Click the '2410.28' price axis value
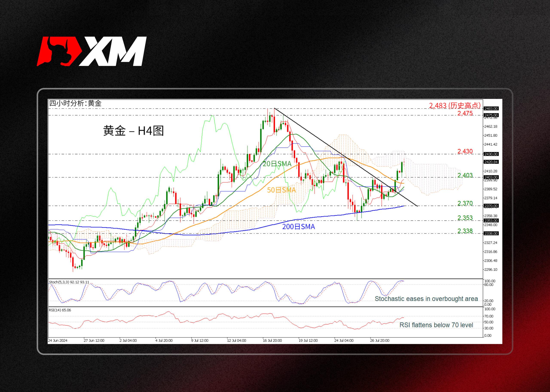Viewport: 550px width, 392px height. 491,171
